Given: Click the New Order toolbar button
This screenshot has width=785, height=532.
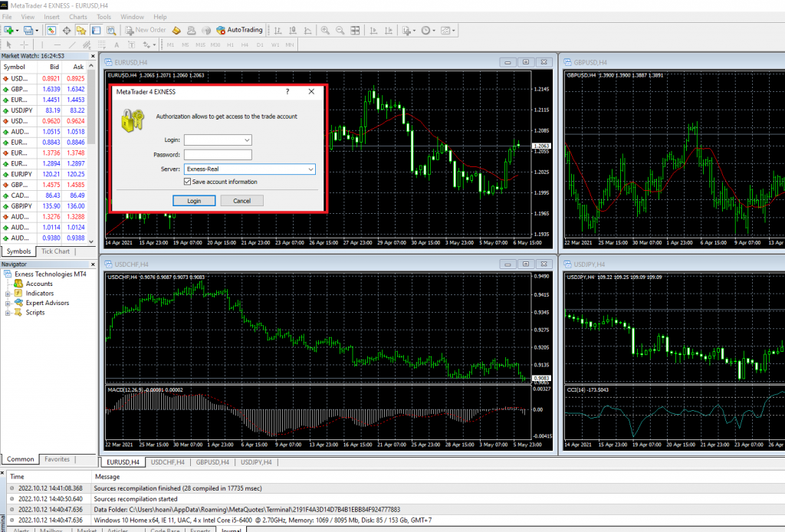Looking at the screenshot, I should [x=145, y=30].
